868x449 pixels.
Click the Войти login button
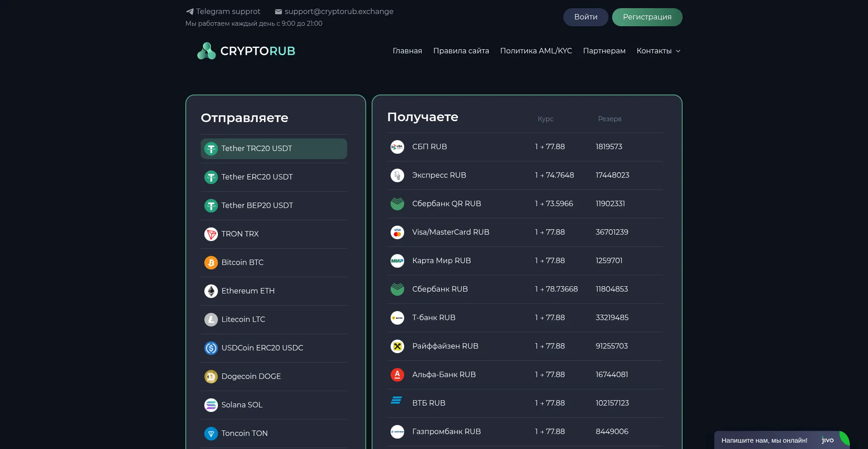point(586,17)
